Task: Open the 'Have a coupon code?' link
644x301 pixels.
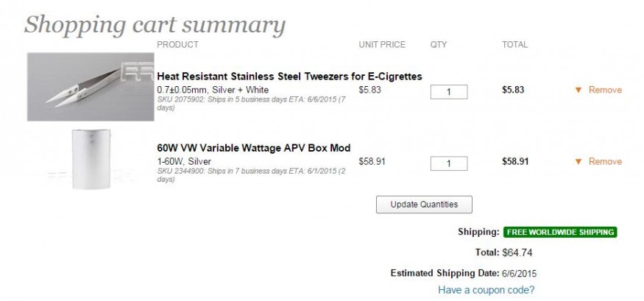Action: pos(486,290)
